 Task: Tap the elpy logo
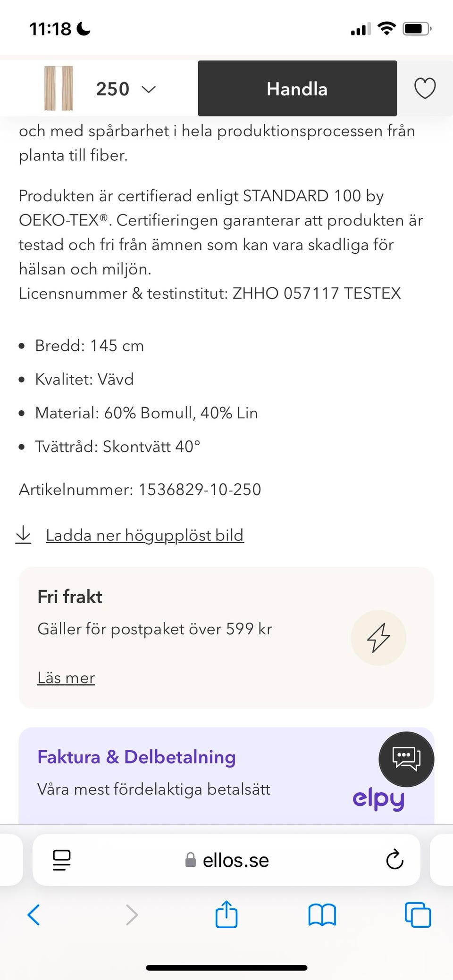click(x=378, y=799)
